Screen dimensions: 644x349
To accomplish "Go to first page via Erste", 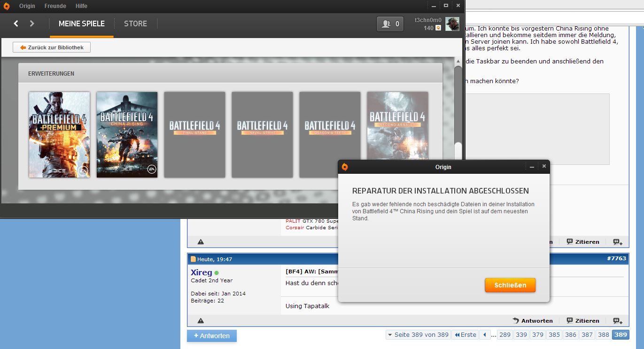I will pyautogui.click(x=465, y=335).
